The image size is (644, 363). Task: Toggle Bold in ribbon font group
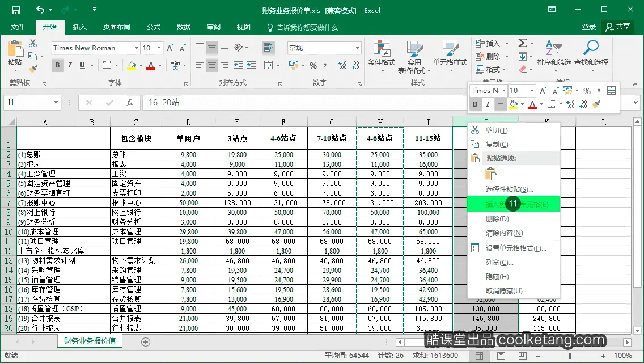coord(57,65)
